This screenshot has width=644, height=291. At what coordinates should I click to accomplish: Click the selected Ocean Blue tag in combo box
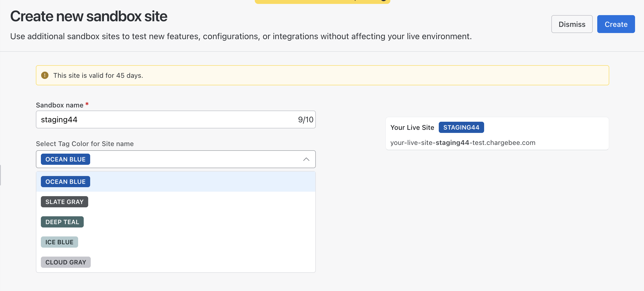[x=66, y=159]
